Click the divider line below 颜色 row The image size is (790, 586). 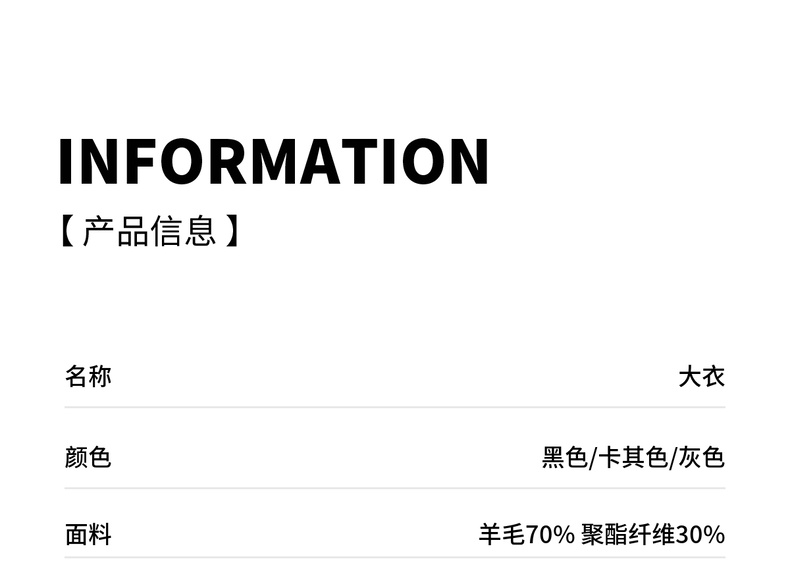coord(395,488)
